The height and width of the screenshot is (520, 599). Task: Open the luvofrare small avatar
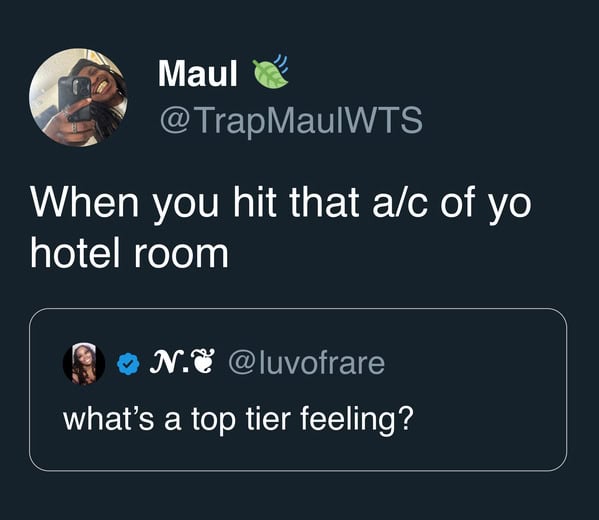(84, 363)
